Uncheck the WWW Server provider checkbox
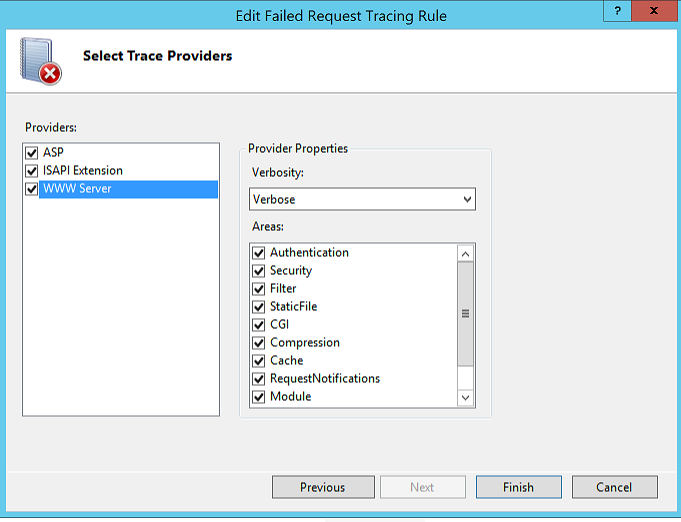 click(32, 189)
